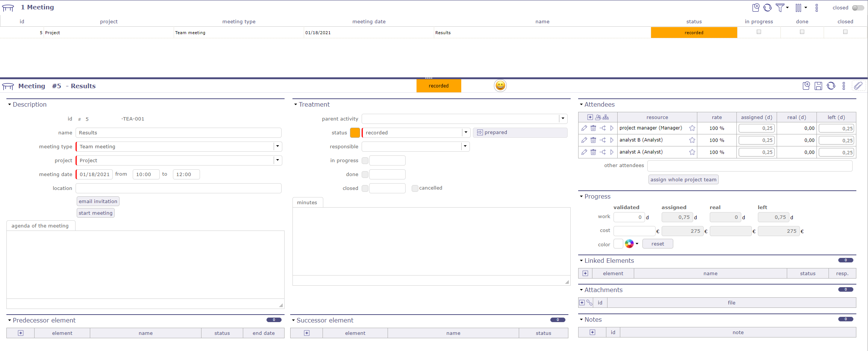Click the assign whole project team button

683,179
